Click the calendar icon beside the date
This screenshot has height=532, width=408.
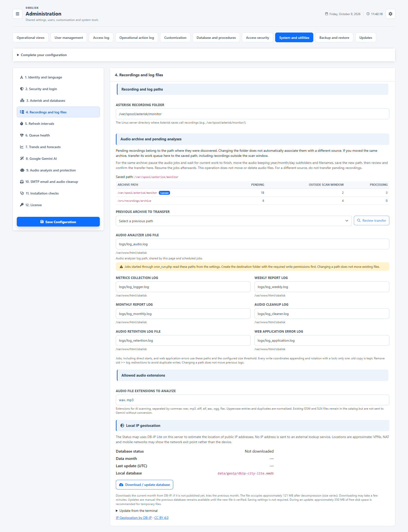point(327,14)
